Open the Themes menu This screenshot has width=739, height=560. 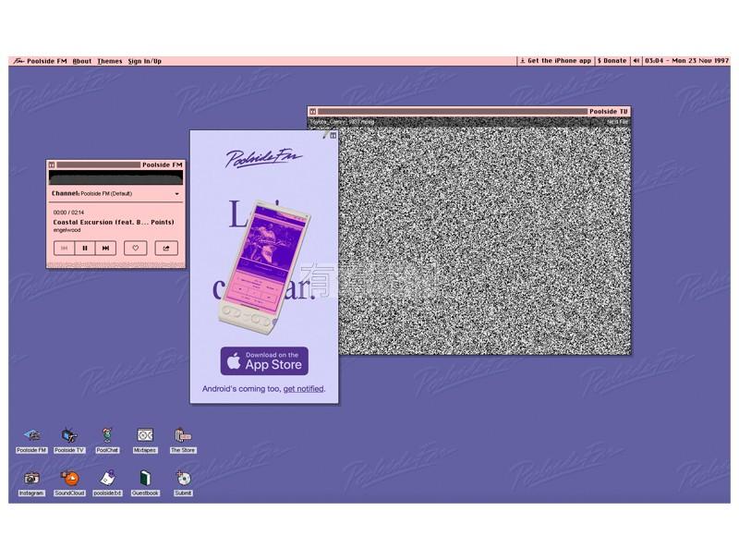[x=109, y=61]
